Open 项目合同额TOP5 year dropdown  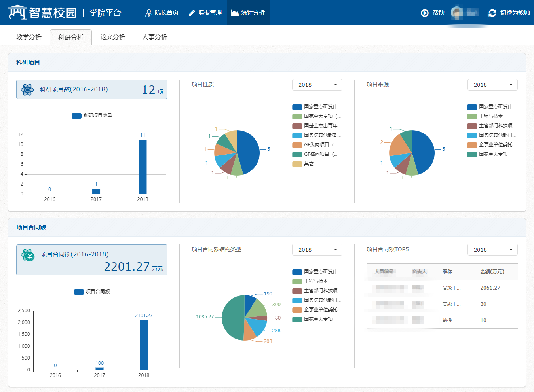point(492,250)
